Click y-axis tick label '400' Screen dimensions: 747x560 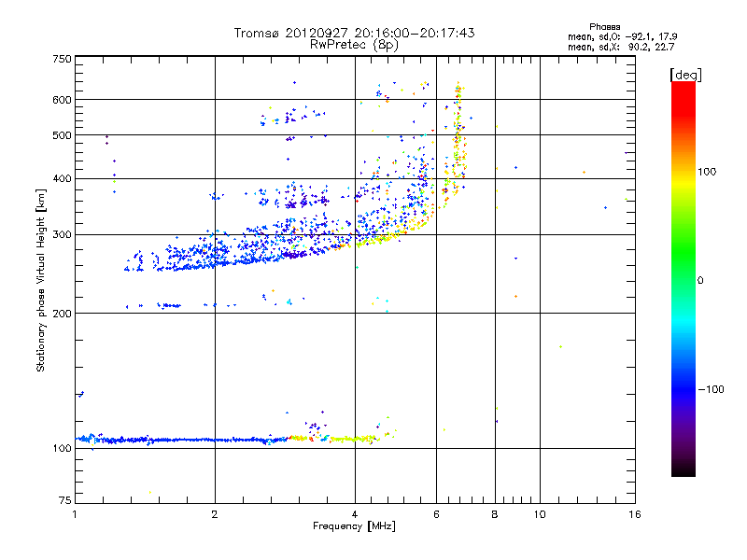(x=62, y=178)
